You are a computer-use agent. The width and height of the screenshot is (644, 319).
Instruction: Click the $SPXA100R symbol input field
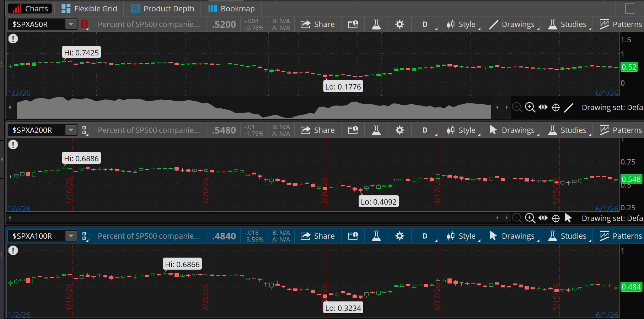pyautogui.click(x=37, y=236)
